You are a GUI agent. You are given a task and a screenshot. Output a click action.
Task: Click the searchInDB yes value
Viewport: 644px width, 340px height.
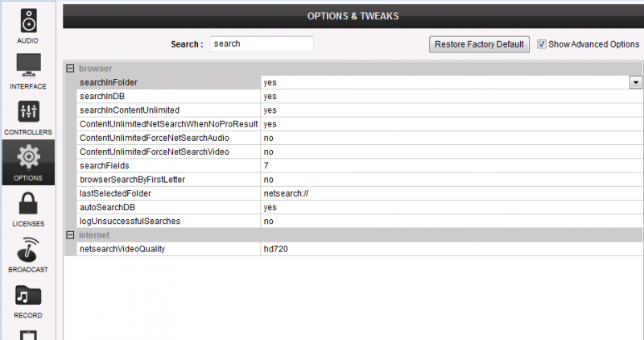(x=270, y=96)
